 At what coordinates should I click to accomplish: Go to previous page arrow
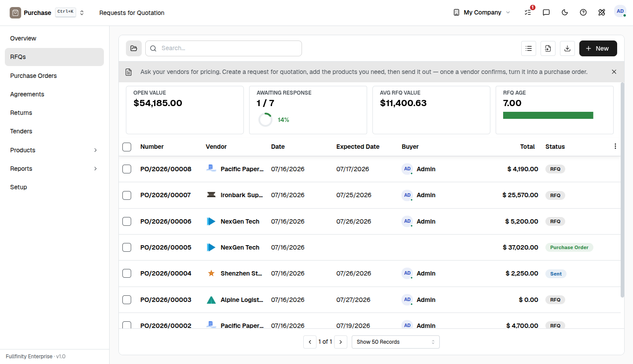[x=310, y=342]
